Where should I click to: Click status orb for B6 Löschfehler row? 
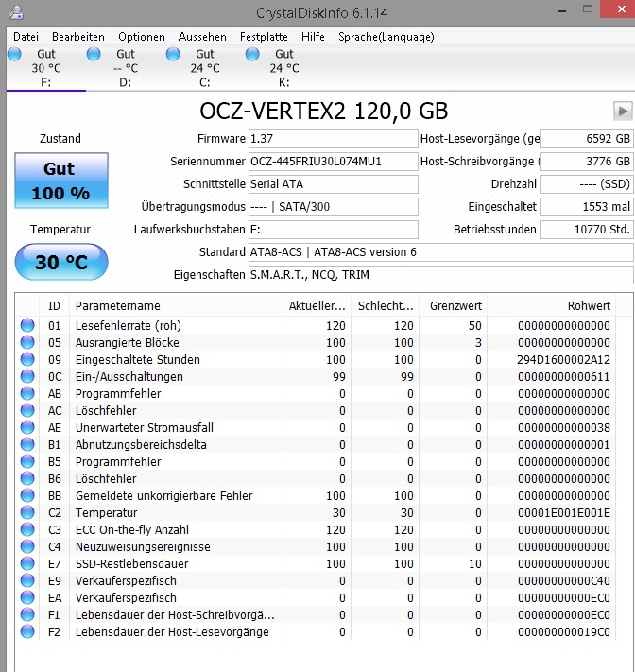[x=27, y=478]
